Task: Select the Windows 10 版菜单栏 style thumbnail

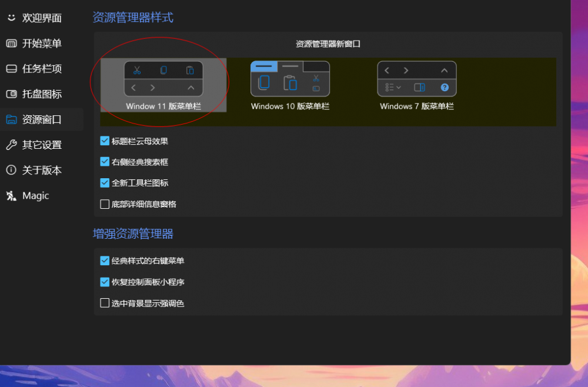Action: [x=290, y=79]
